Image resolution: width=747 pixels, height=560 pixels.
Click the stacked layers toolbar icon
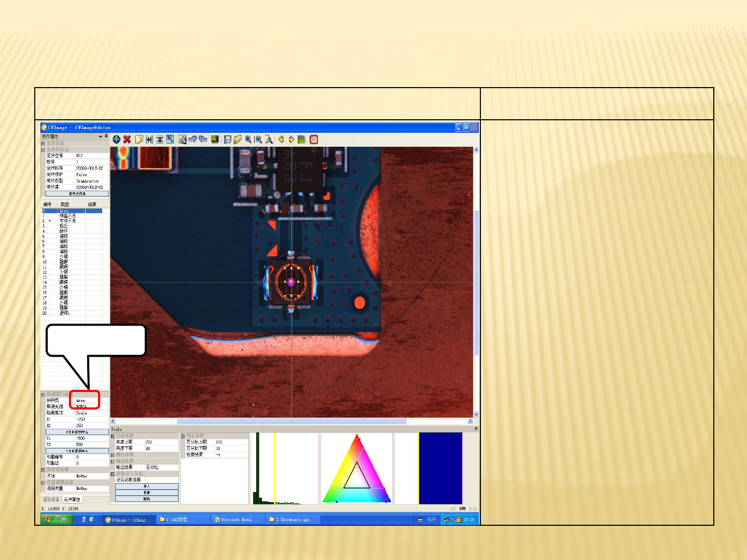tap(215, 139)
